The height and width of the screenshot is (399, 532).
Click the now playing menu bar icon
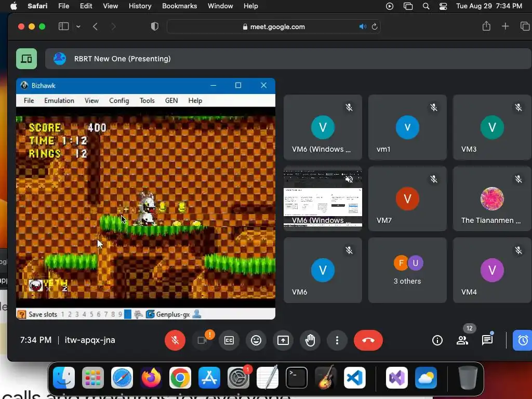(x=390, y=6)
